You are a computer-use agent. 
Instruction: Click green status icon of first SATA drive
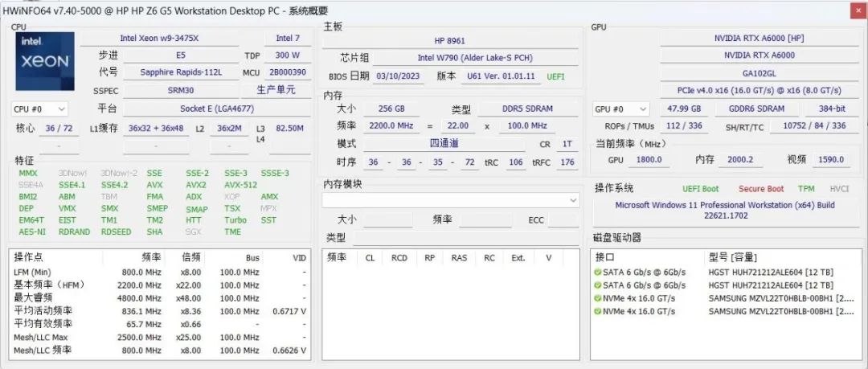pos(597,272)
